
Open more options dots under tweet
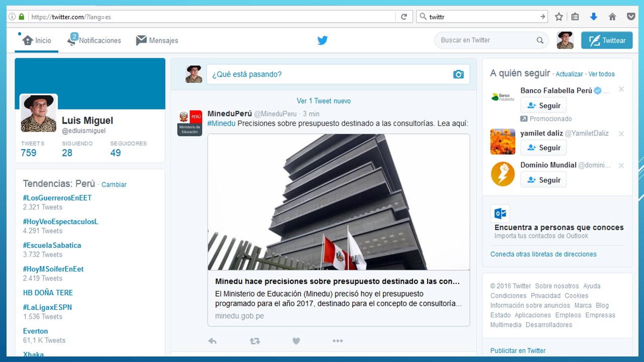[x=338, y=341]
